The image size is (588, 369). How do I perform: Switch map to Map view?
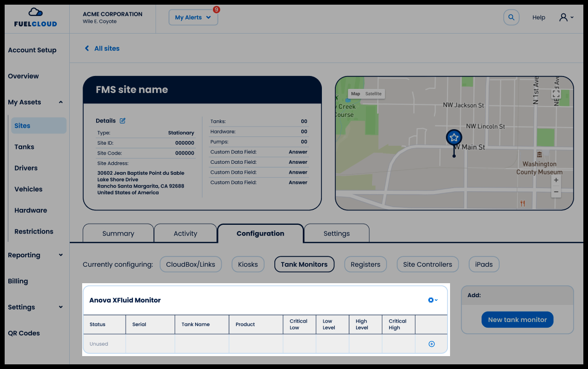pos(355,94)
